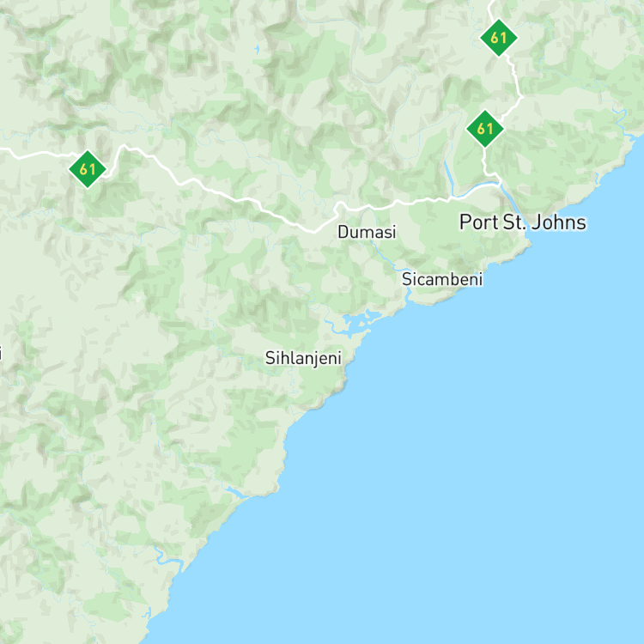Click the road peak beside the westernmost 61 shield
Viewport: 644px width, 644px height.
[124, 147]
